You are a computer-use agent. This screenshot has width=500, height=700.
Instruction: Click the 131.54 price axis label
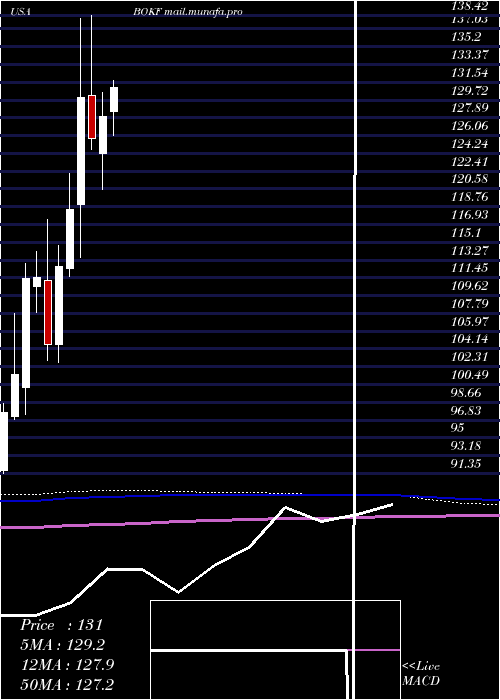pyautogui.click(x=470, y=73)
